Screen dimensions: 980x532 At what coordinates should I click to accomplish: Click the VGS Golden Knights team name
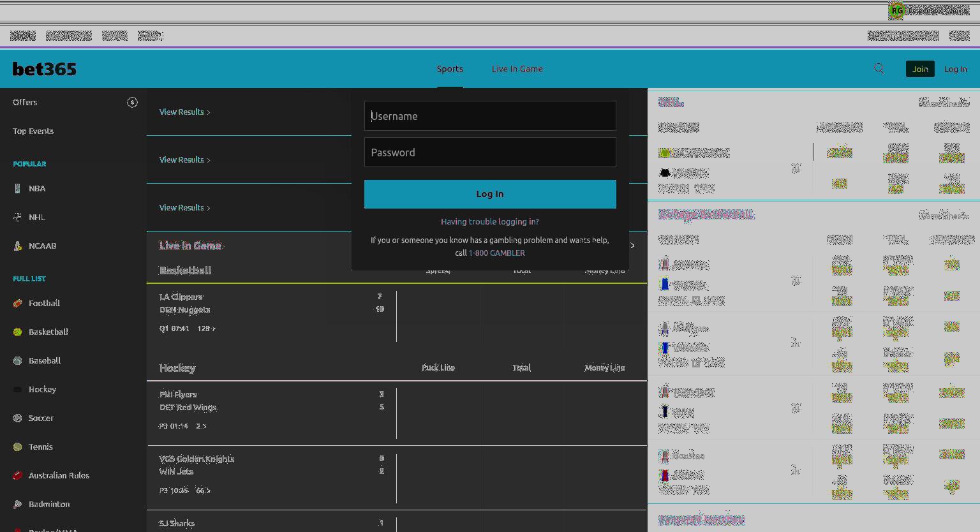[x=197, y=459]
